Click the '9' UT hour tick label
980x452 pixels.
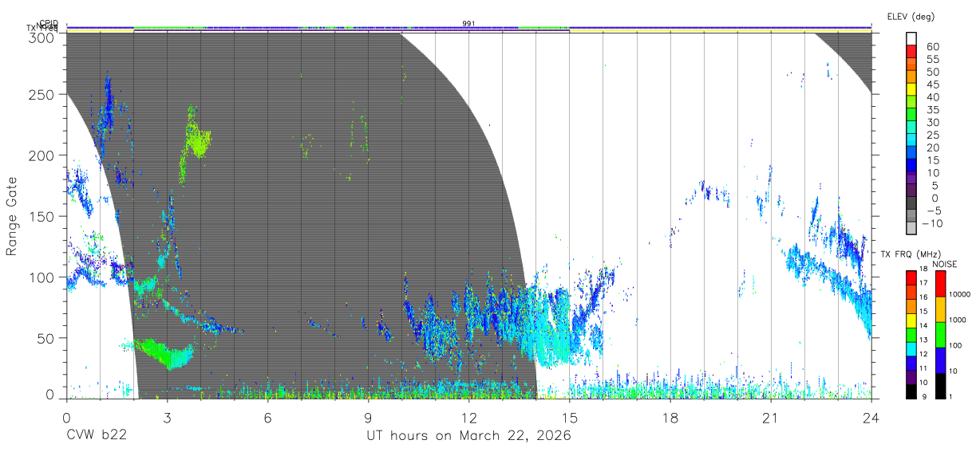[x=368, y=418]
